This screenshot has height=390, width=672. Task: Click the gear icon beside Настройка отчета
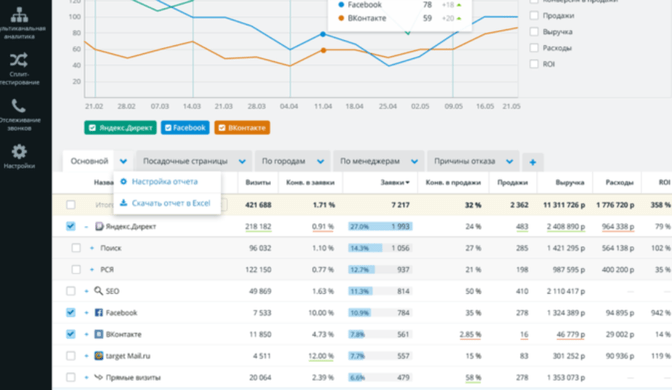[x=123, y=181]
